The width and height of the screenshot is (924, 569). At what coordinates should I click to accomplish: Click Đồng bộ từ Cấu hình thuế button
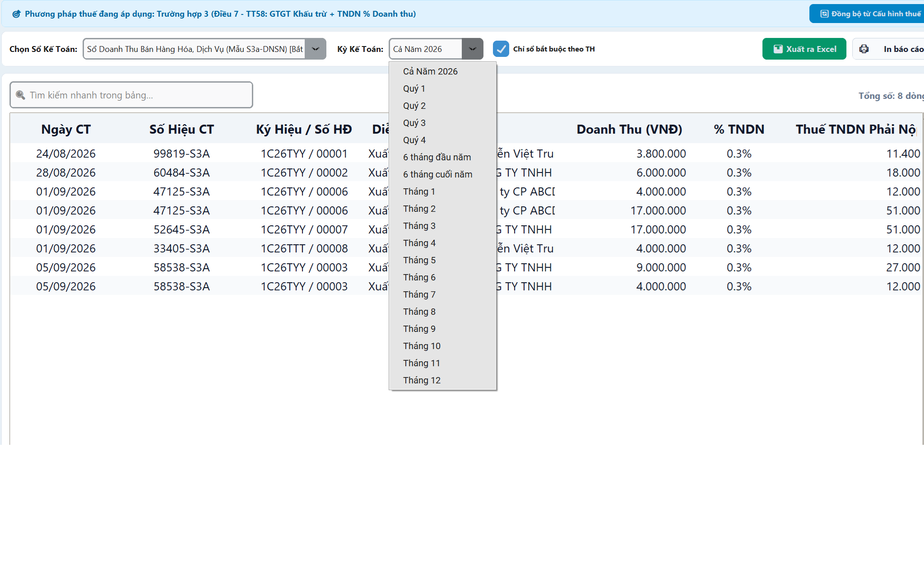pyautogui.click(x=867, y=14)
